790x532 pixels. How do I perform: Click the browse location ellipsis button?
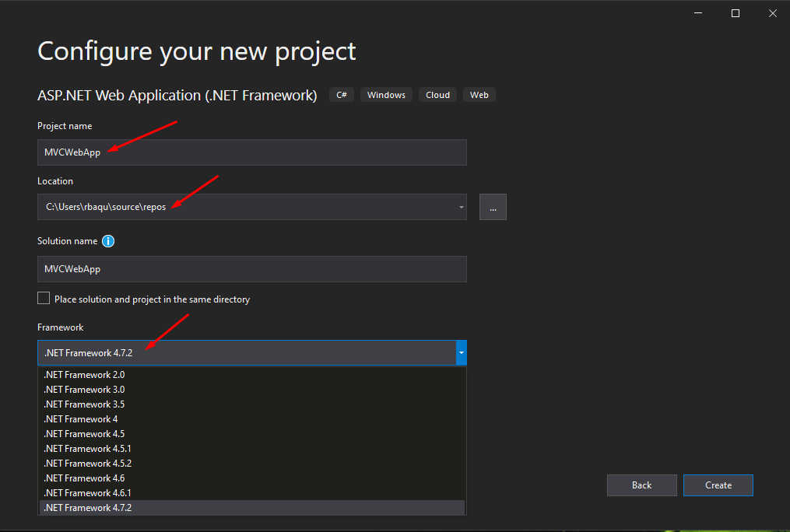coord(493,208)
